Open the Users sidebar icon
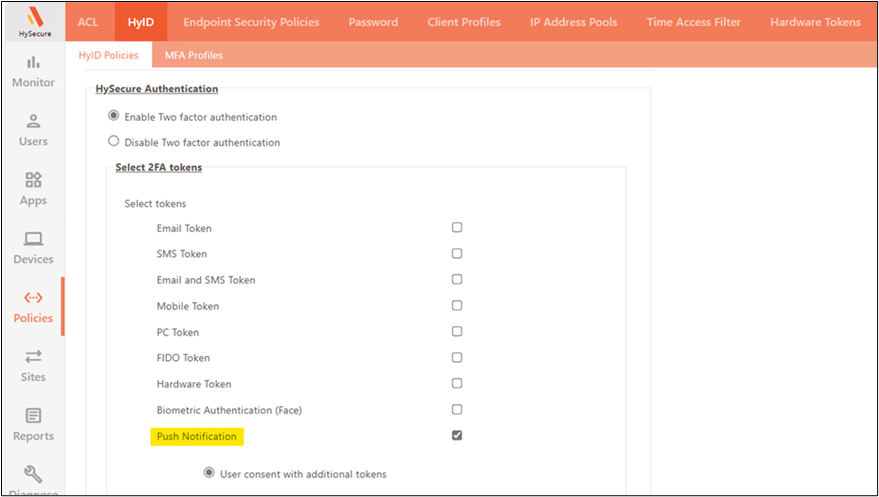This screenshot has height=497, width=879. click(33, 122)
